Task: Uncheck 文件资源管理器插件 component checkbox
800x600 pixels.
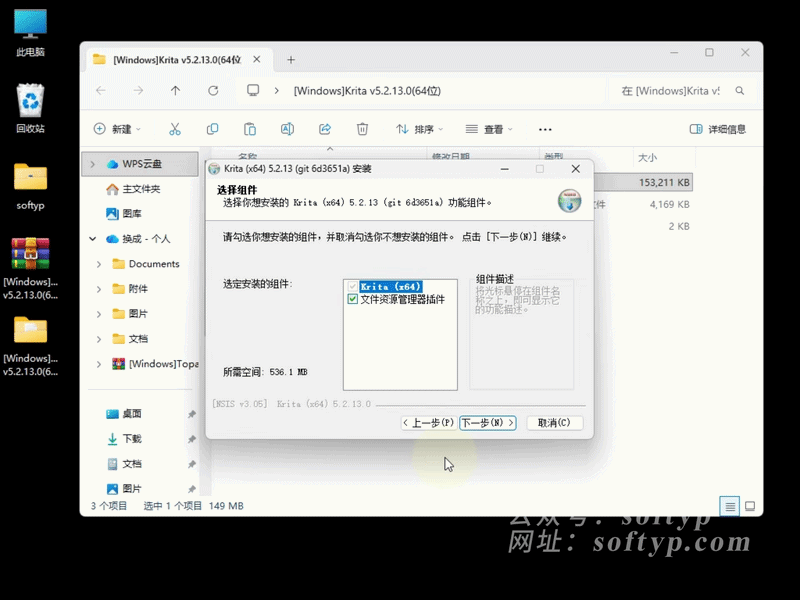Action: pyautogui.click(x=353, y=299)
